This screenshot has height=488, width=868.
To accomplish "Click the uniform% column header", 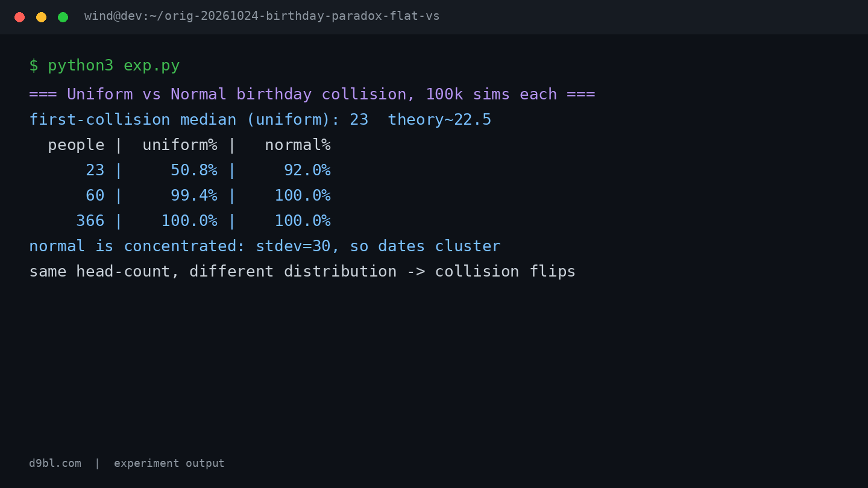I will point(180,145).
